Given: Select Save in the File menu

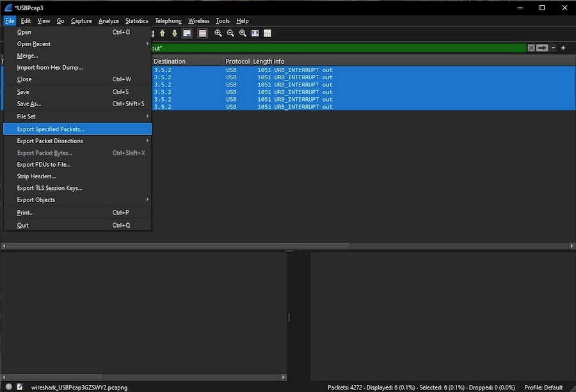Looking at the screenshot, I should [x=77, y=91].
